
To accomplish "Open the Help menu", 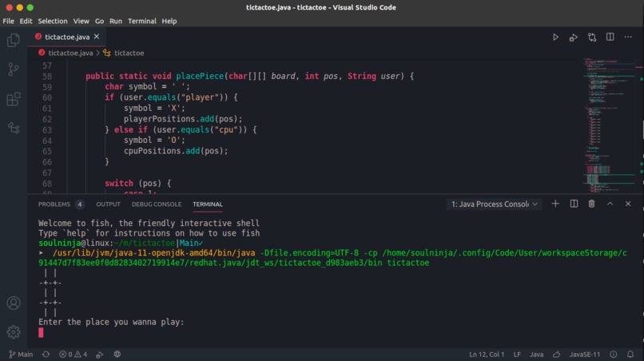I will (169, 21).
